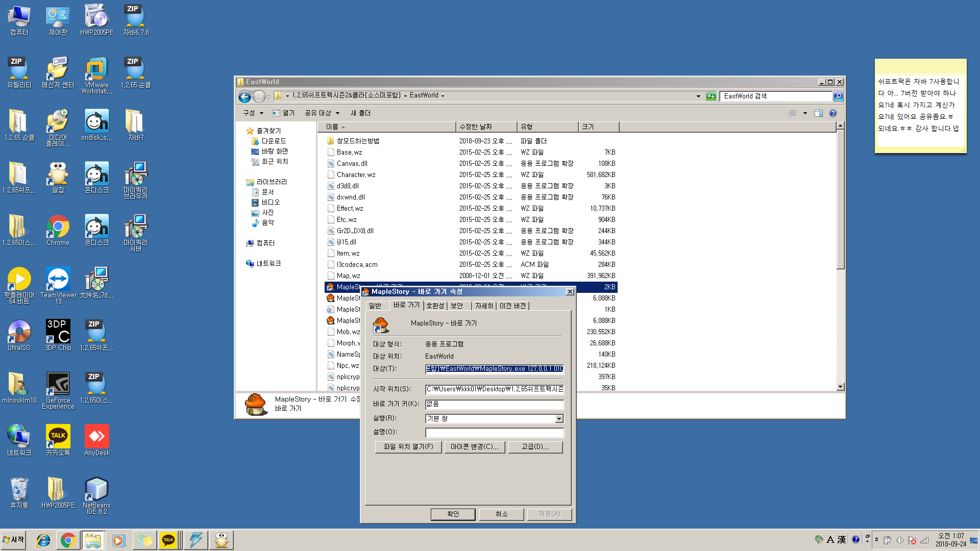This screenshot has width=980, height=551.
Task: Switch to the 자세히 tab
Action: point(484,306)
